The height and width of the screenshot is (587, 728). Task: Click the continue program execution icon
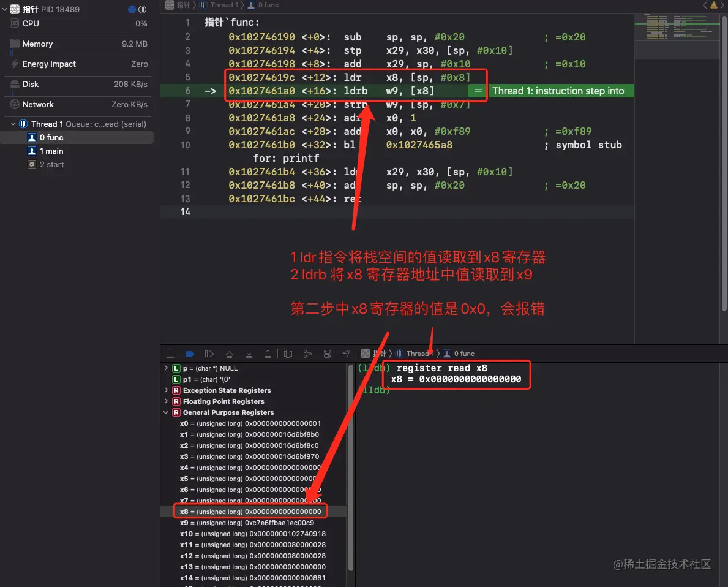click(209, 354)
